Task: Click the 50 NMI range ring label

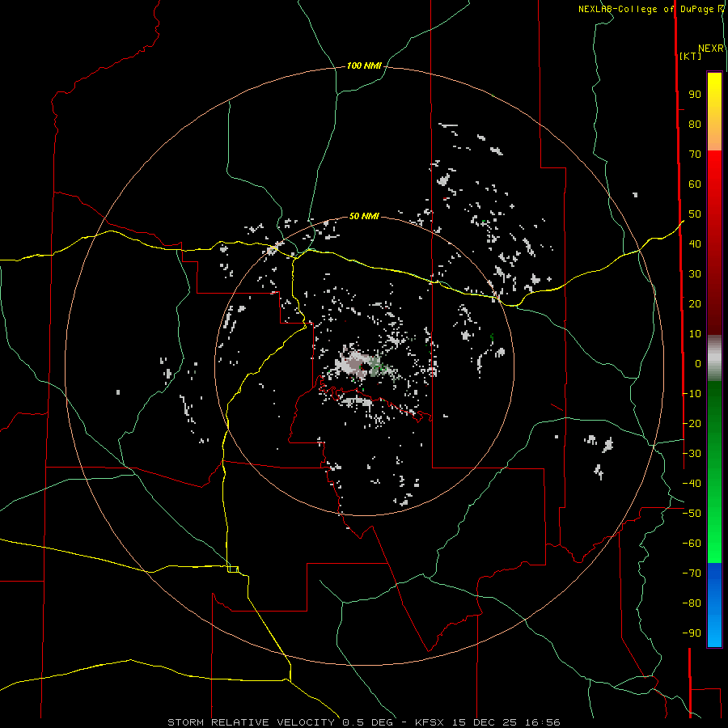Action: (x=364, y=216)
